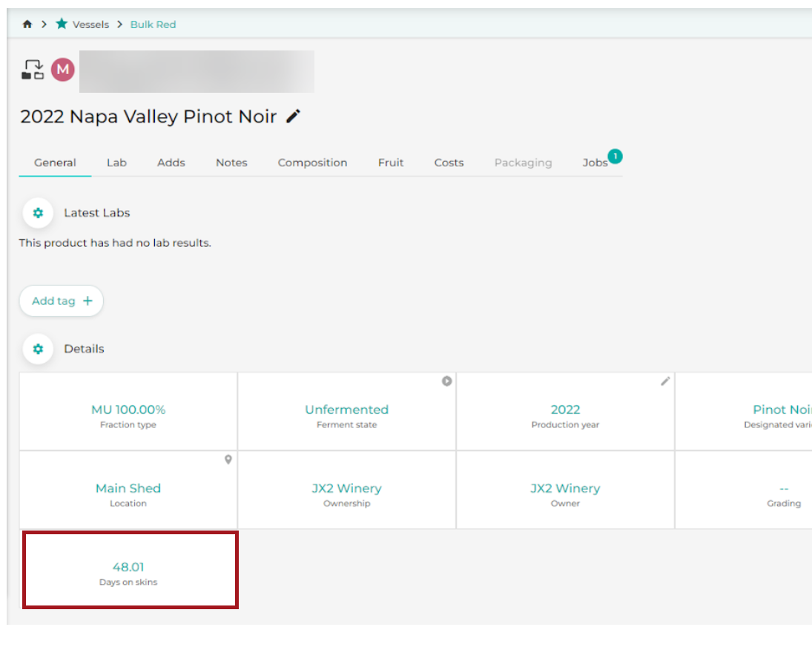The height and width of the screenshot is (650, 812).
Task: Click the Unfermented ferment state value
Action: pos(346,410)
